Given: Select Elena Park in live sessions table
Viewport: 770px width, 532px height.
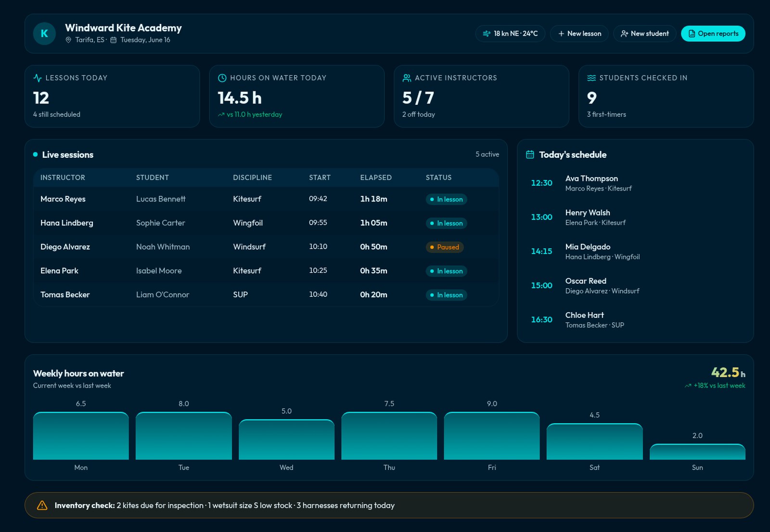Looking at the screenshot, I should pos(59,271).
